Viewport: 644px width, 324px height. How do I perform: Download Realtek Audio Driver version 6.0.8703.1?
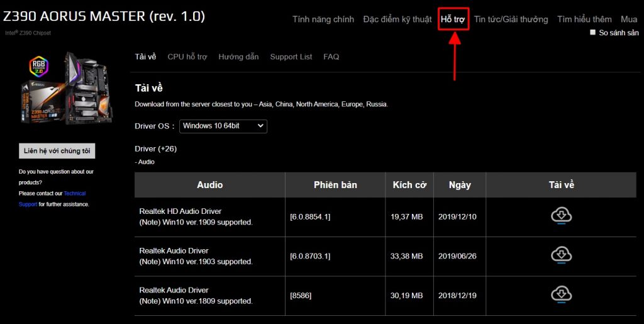561,255
